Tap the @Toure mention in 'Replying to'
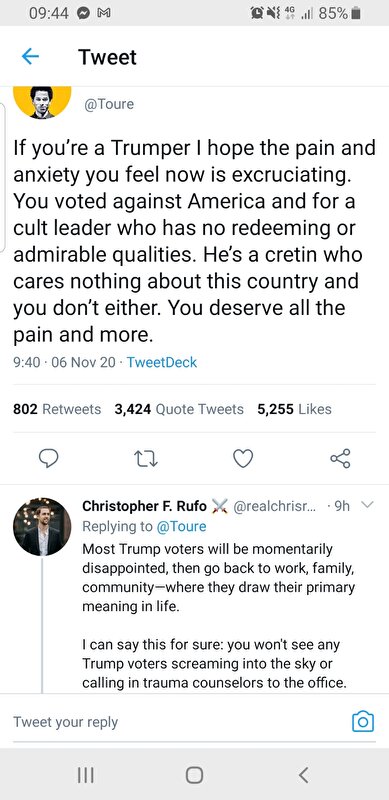 click(x=181, y=526)
